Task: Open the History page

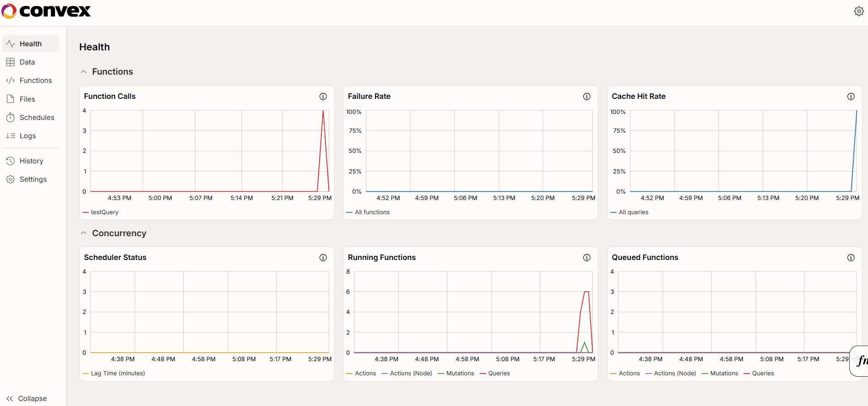Action: [31, 161]
